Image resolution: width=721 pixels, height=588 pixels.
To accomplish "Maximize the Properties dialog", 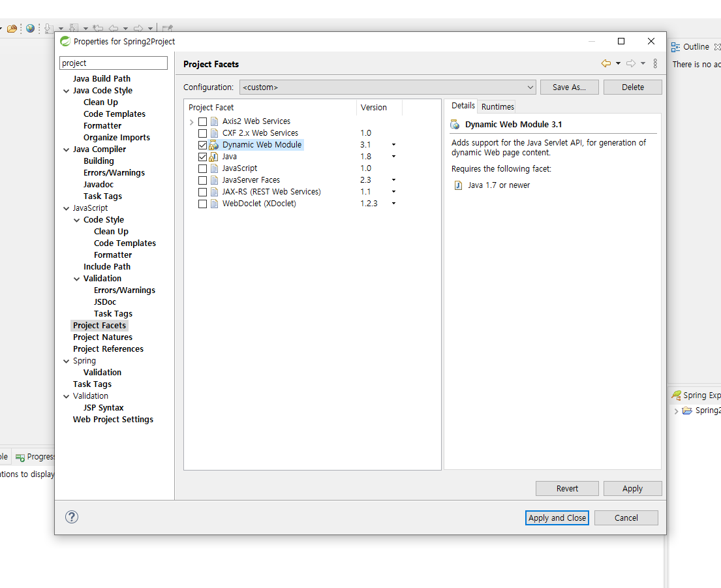I will click(x=621, y=41).
